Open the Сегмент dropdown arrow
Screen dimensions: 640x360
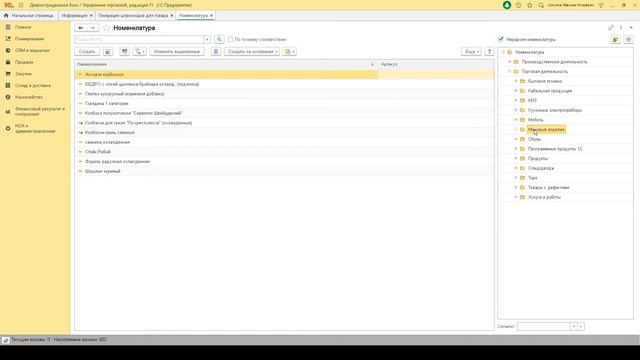(573, 326)
